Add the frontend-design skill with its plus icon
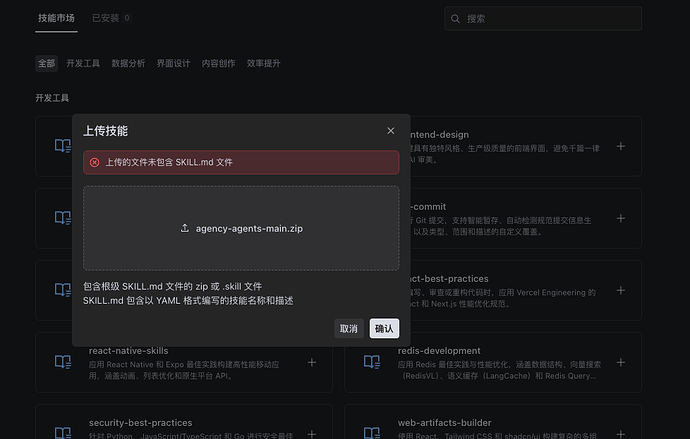Viewport: 690px width, 439px height. pos(621,146)
